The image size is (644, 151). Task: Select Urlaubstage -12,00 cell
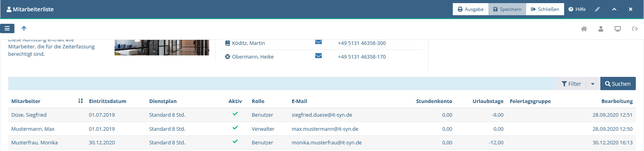tap(496, 143)
